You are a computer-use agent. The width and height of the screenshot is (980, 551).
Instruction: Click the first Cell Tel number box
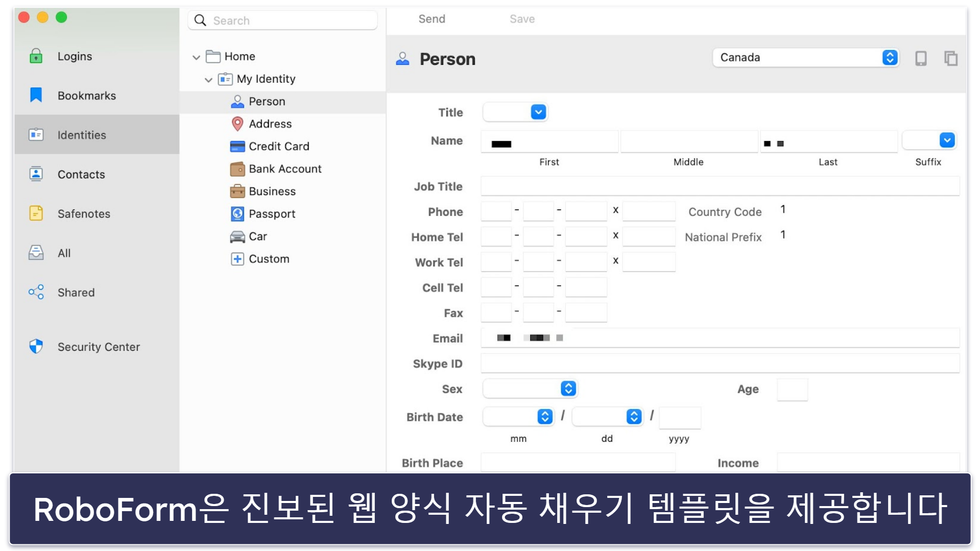(496, 287)
